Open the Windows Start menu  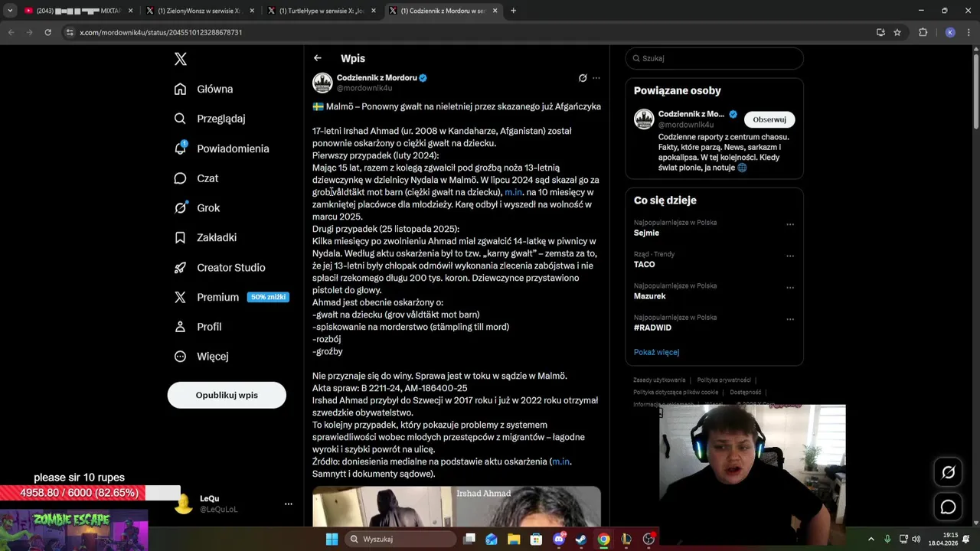click(x=332, y=539)
